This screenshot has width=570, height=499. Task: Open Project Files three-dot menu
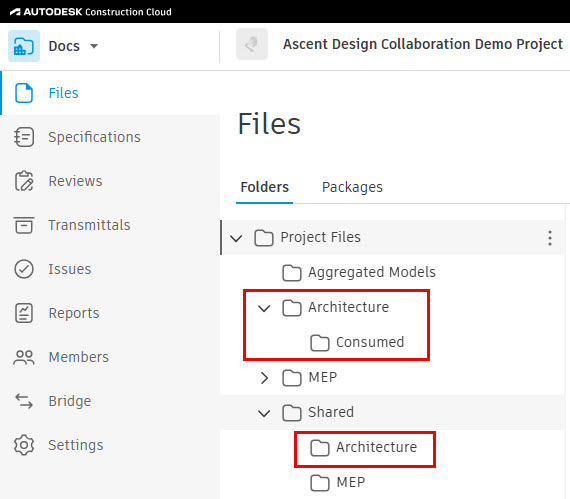pos(550,238)
